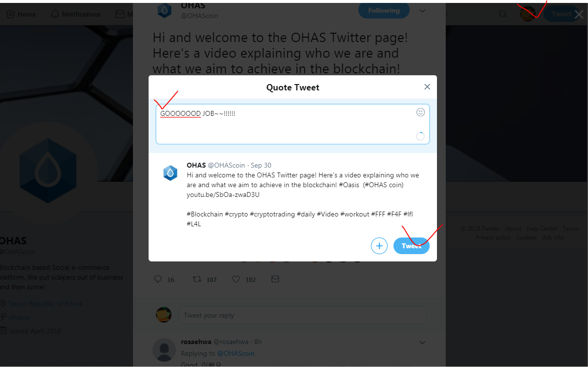Like the tweet with heart icon

pyautogui.click(x=236, y=280)
